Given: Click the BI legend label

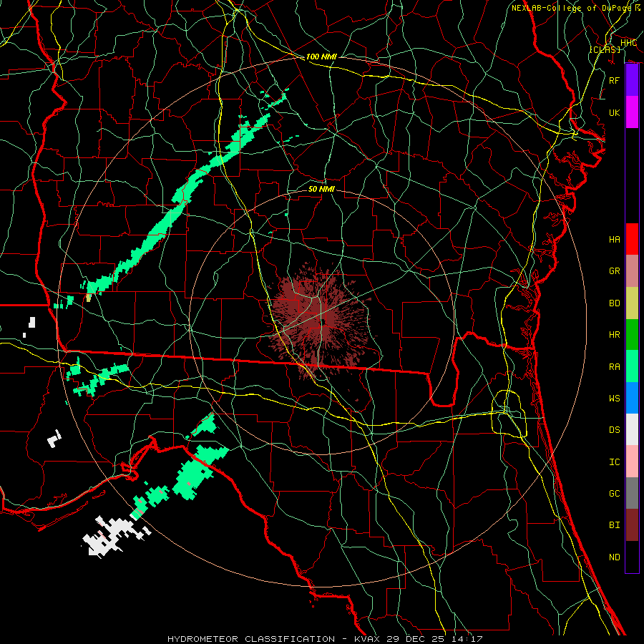Looking at the screenshot, I should [614, 525].
